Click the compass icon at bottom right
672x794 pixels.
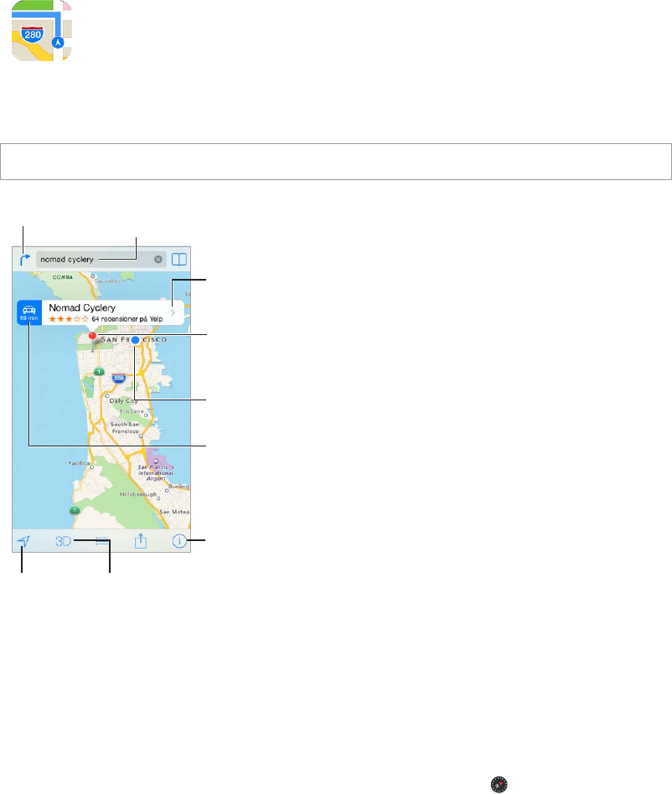(499, 785)
